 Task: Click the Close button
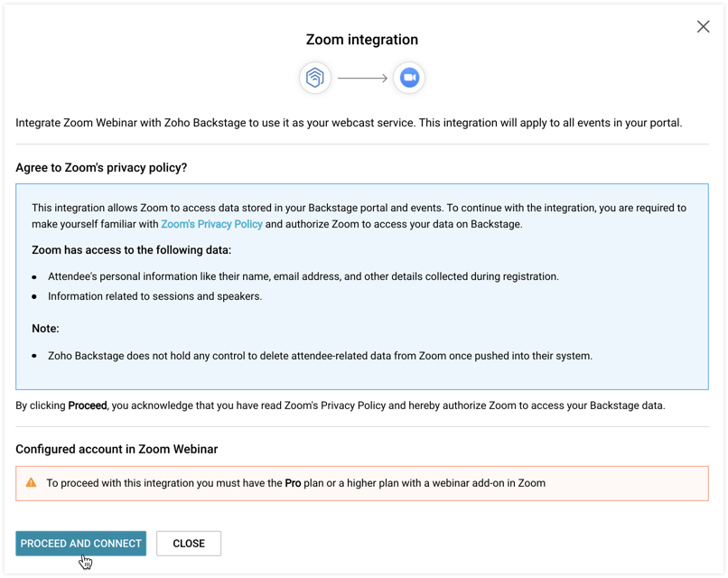pos(189,543)
